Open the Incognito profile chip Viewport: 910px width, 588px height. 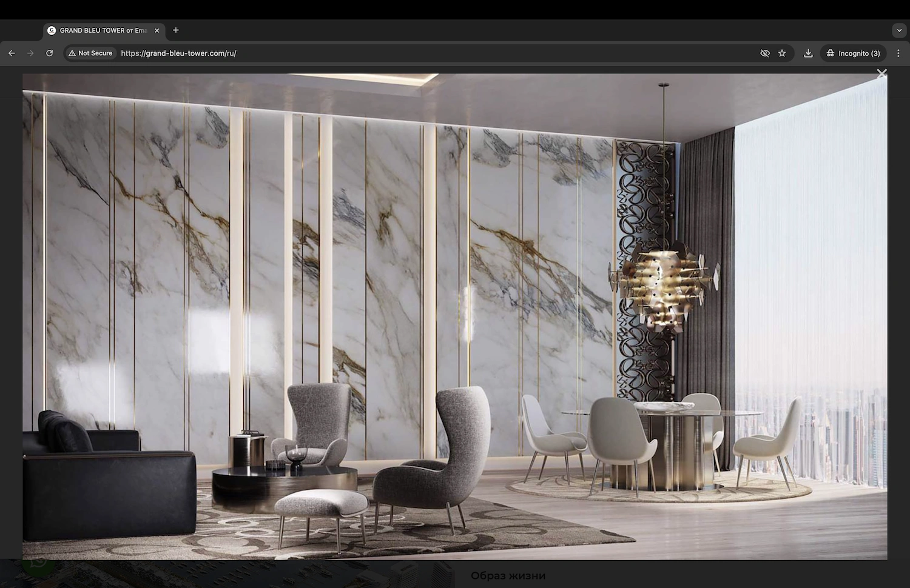coord(853,53)
